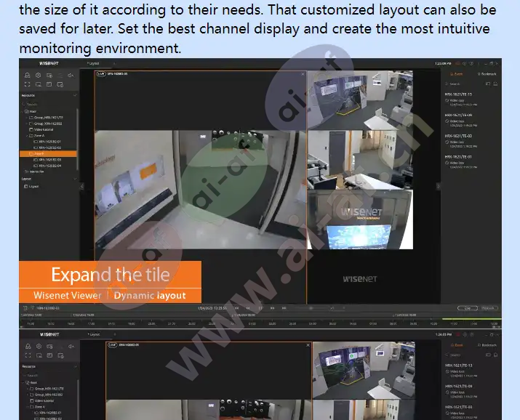Select XRN-162082-02 camera in first viewer tree

pos(47,148)
